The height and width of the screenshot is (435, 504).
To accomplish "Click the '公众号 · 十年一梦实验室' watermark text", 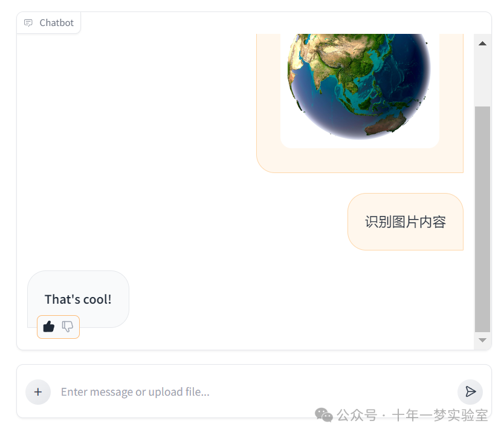I will tap(412, 415).
